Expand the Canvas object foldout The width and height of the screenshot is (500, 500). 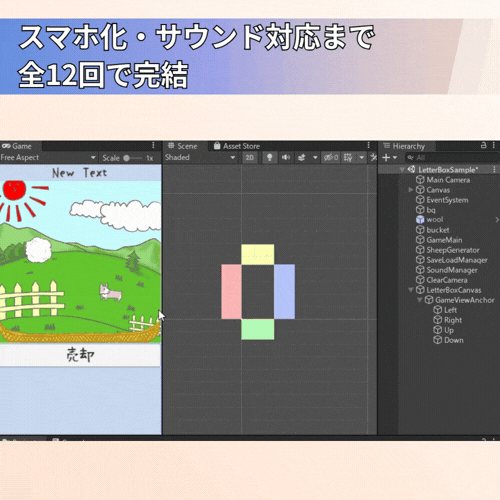(x=411, y=190)
